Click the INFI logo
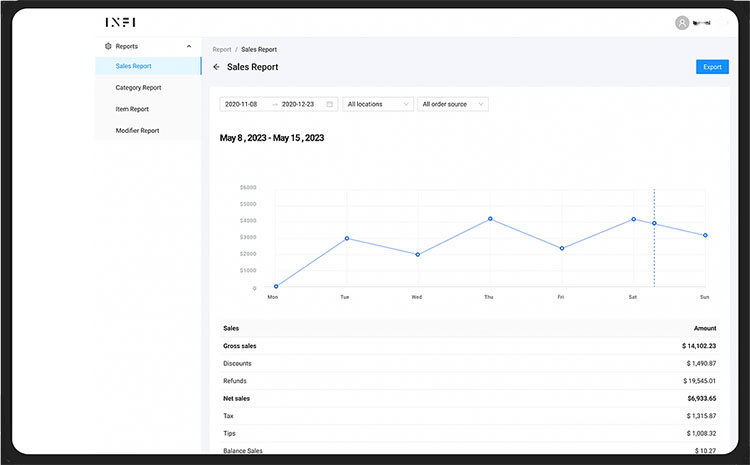Screen dimensions: 750x465 [121, 22]
